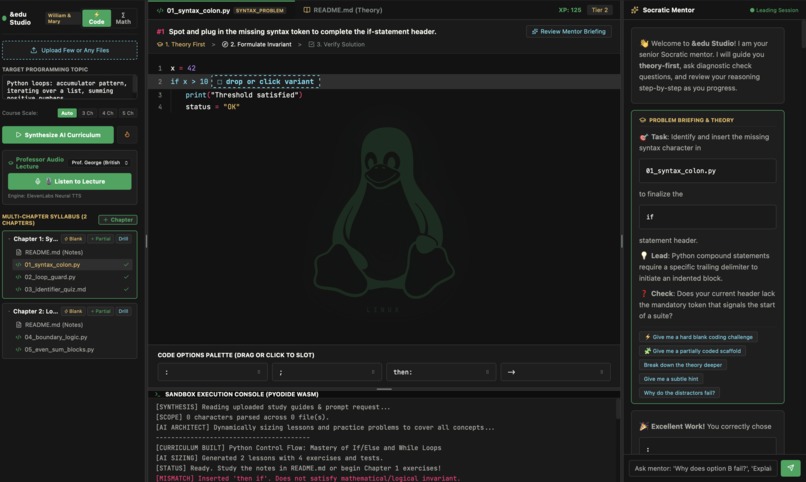Choose the semicolon option in palette
Viewport: 806px width, 482px height.
[x=327, y=372]
